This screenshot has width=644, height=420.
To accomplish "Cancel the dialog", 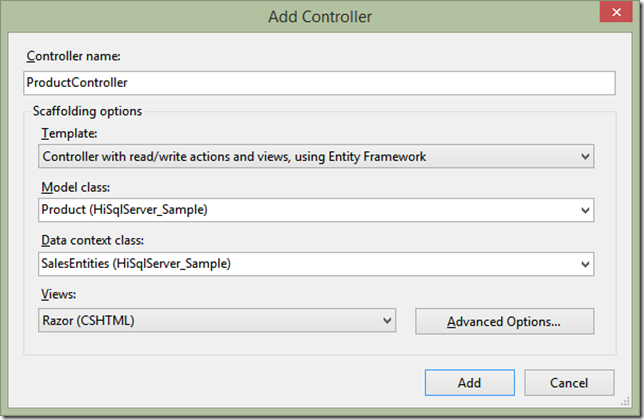I will (x=569, y=383).
